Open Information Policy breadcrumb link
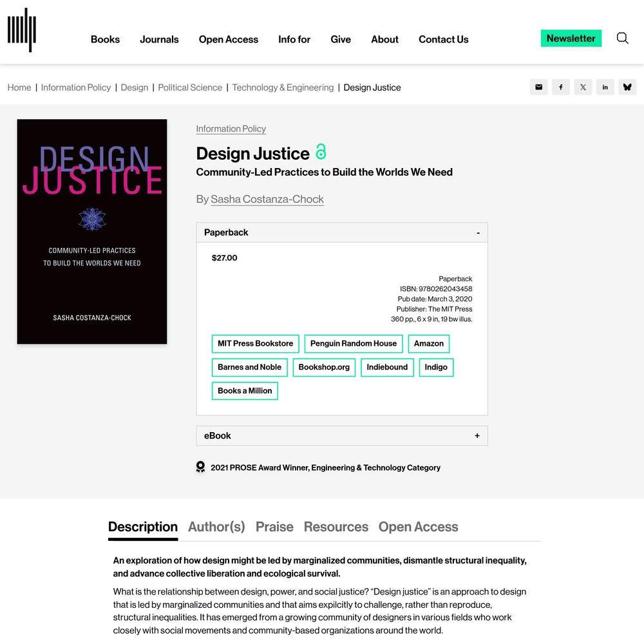644x644 pixels. coord(76,88)
